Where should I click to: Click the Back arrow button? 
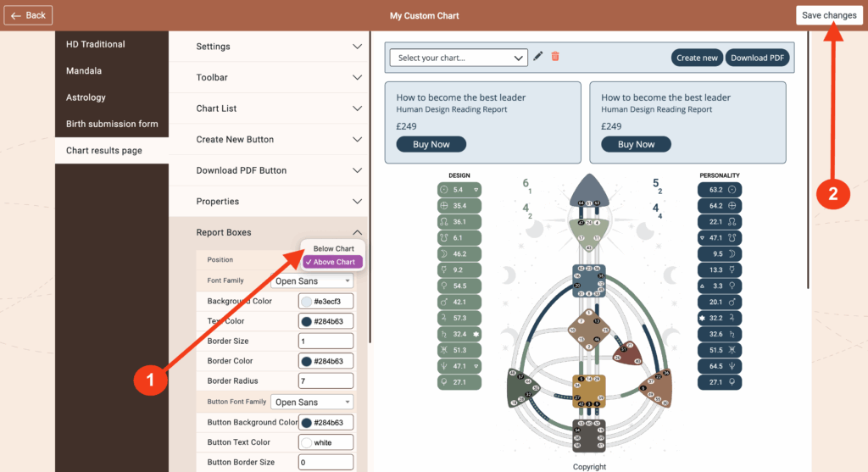pyautogui.click(x=28, y=15)
